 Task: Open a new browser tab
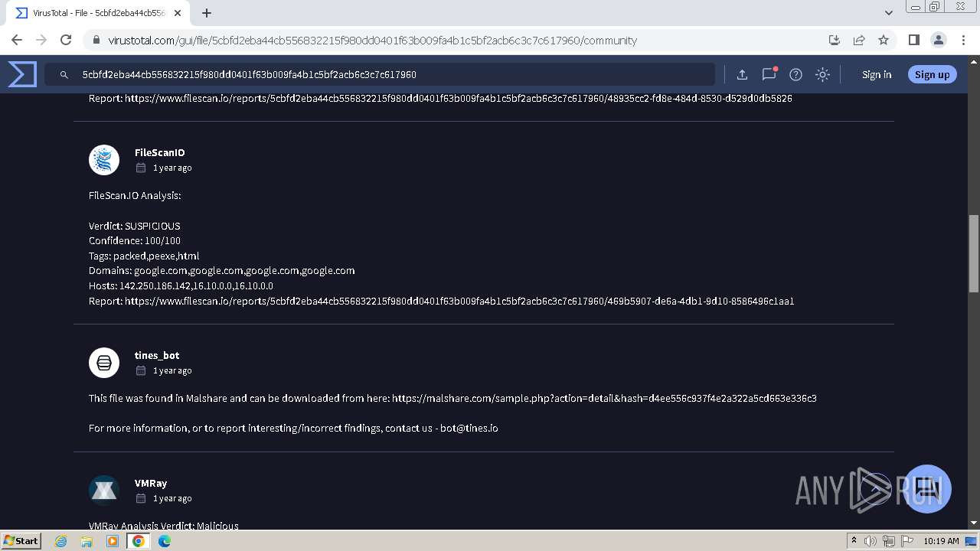tap(207, 13)
